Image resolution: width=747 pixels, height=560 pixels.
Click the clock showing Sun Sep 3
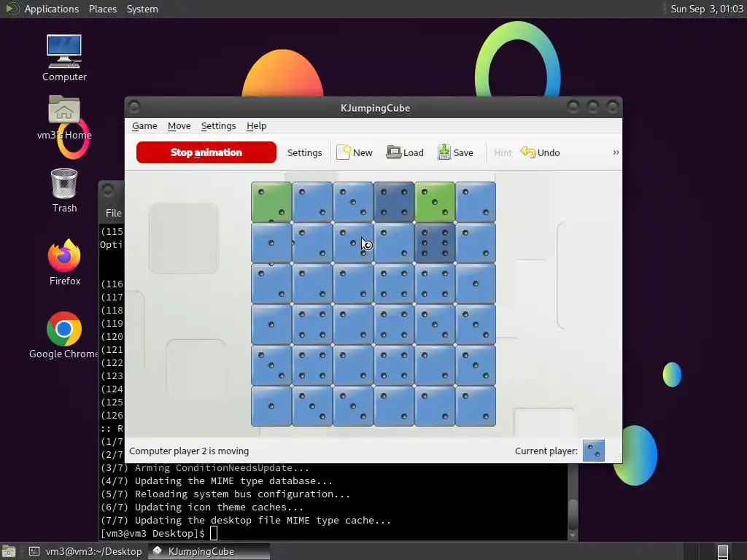point(706,9)
